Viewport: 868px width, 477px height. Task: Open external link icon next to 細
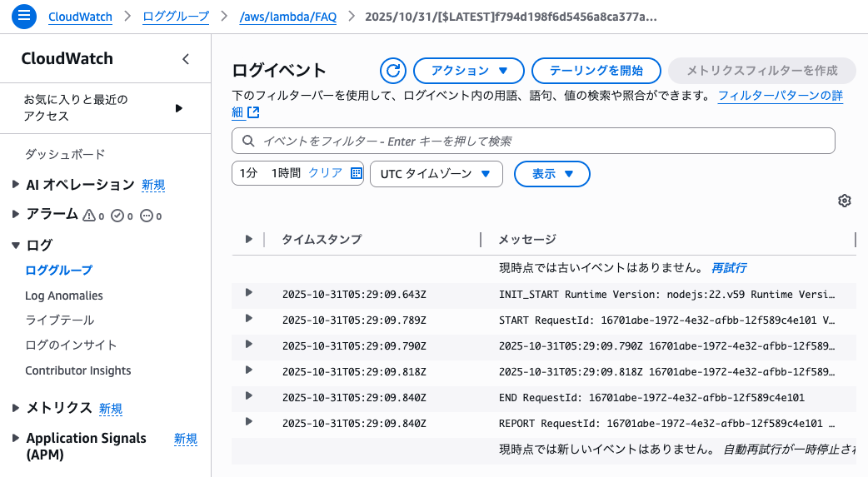point(253,112)
